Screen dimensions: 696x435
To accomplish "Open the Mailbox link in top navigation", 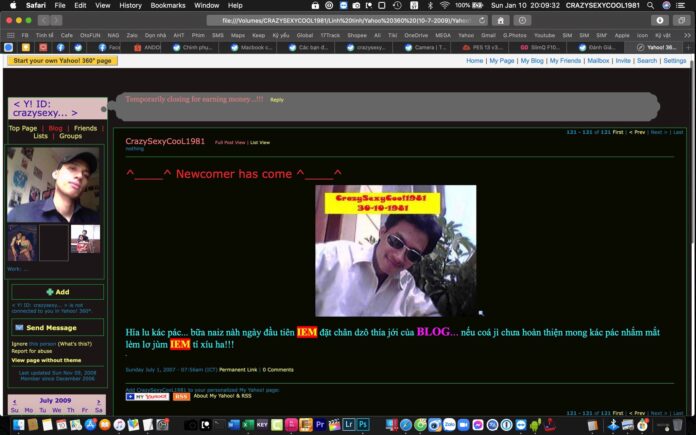I will click(x=598, y=61).
